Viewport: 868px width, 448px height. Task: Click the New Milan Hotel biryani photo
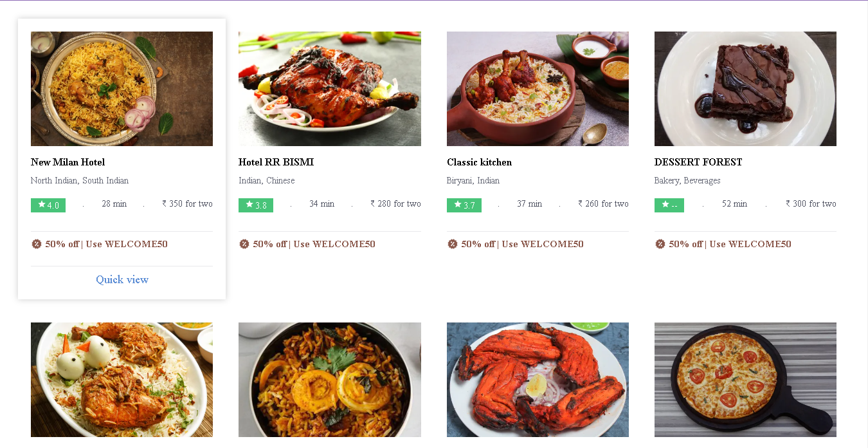pyautogui.click(x=122, y=89)
